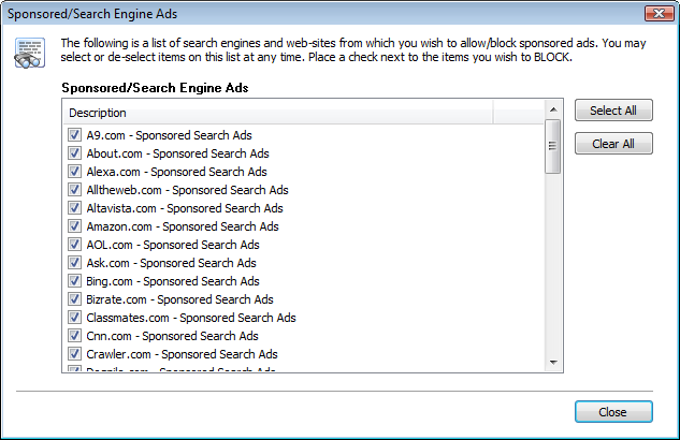Close window using title bar X
680x440 pixels.
(659, 13)
